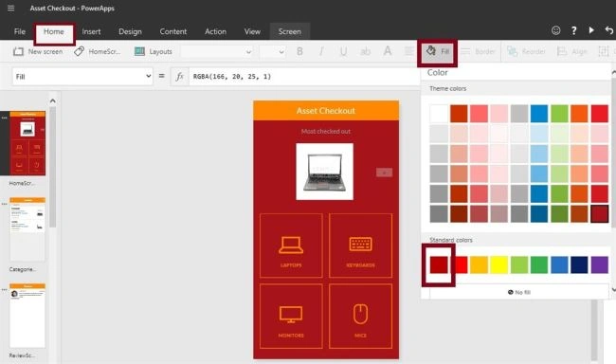
Task: Open the options dots beside Categorie thumbnail
Action: (x=4, y=204)
